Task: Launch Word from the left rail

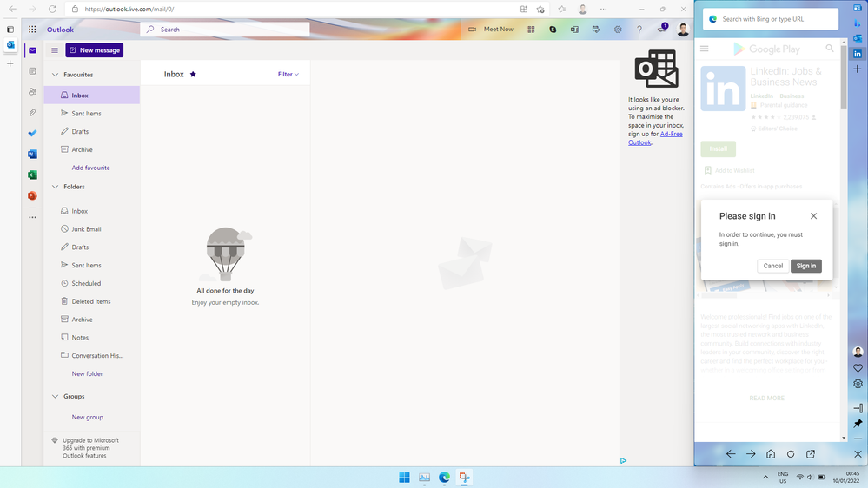Action: [33, 154]
